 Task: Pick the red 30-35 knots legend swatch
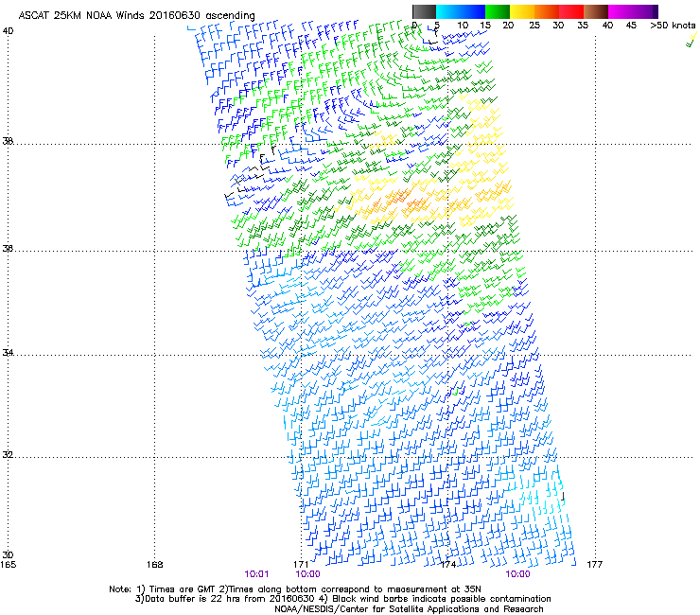(571, 11)
